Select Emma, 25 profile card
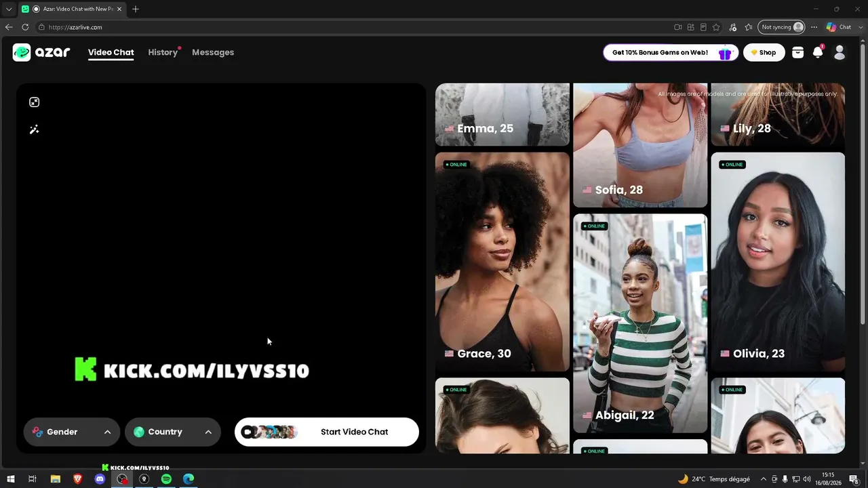The height and width of the screenshot is (488, 868). 502,115
